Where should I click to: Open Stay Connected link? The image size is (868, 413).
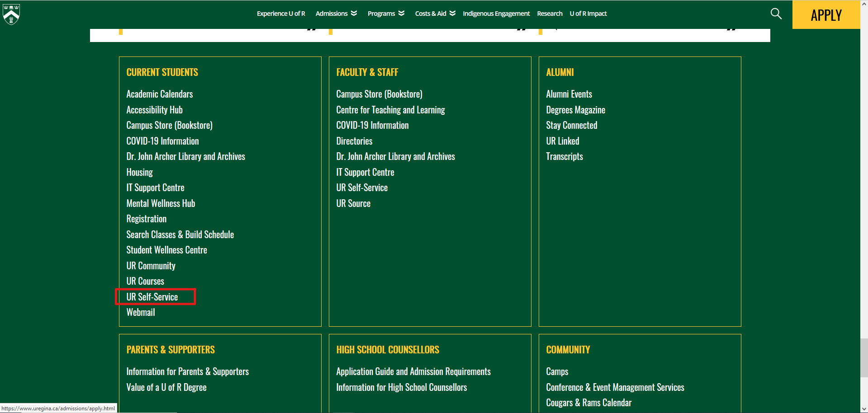572,125
